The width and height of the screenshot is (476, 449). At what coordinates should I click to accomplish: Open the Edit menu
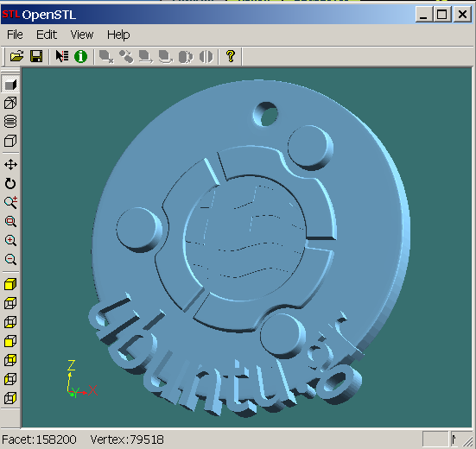(x=47, y=35)
